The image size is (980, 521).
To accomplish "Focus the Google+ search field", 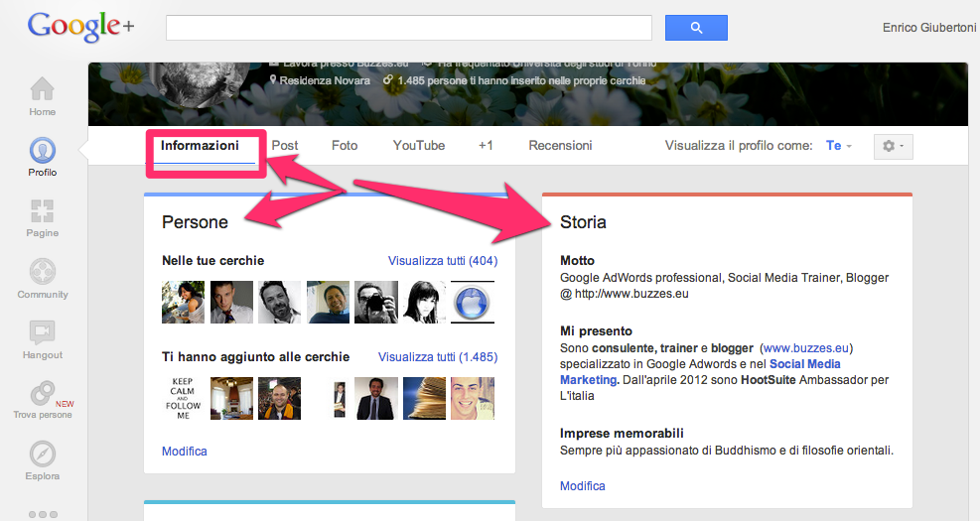I will [409, 28].
